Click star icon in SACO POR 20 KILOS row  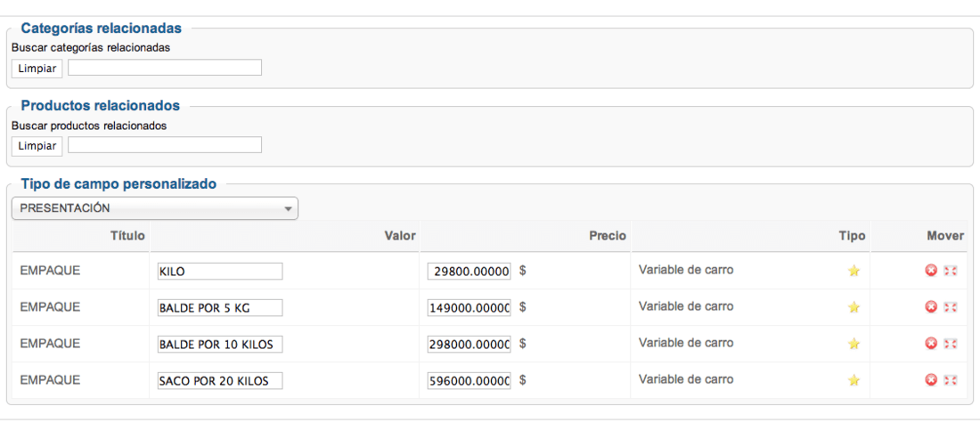click(x=853, y=379)
